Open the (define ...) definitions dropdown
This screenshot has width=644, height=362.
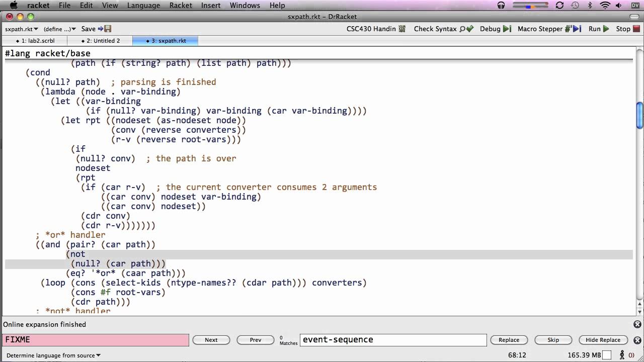click(x=60, y=29)
